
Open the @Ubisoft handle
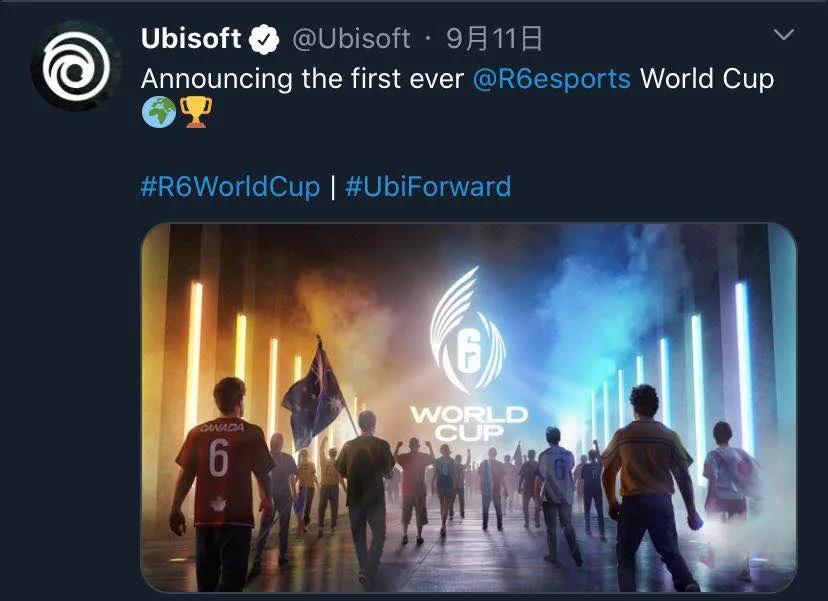pyautogui.click(x=351, y=39)
